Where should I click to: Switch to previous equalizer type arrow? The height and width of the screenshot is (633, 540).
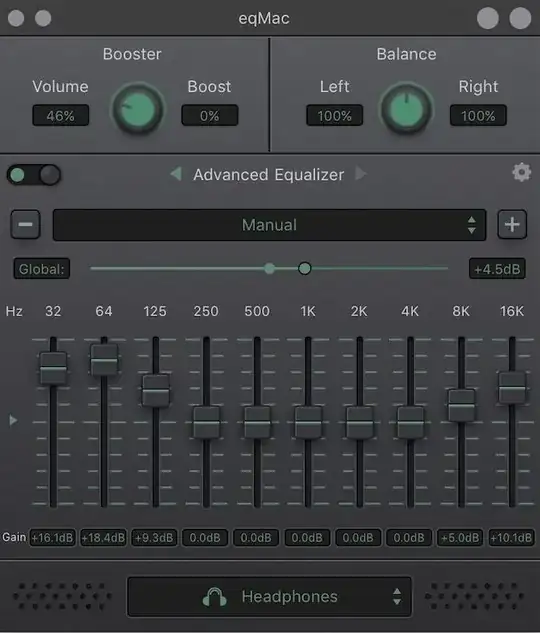pyautogui.click(x=176, y=174)
